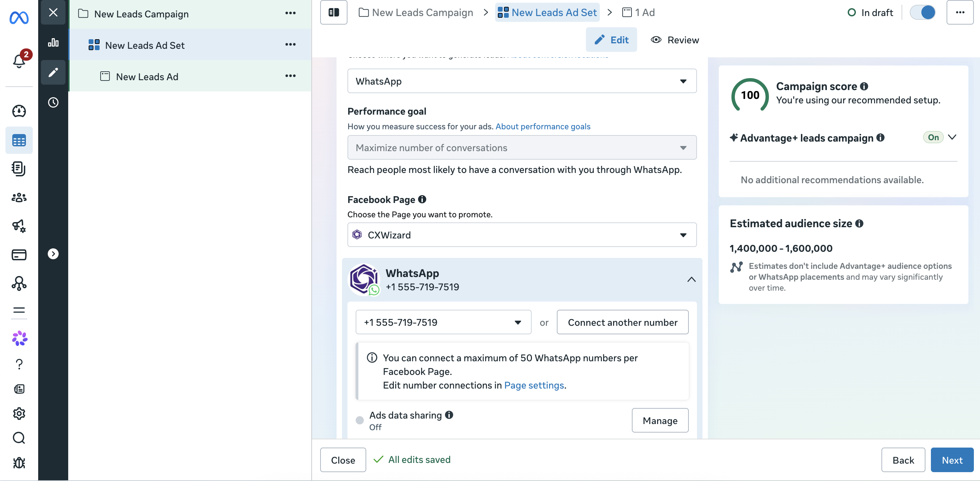Switch to Edit tab

click(x=611, y=40)
